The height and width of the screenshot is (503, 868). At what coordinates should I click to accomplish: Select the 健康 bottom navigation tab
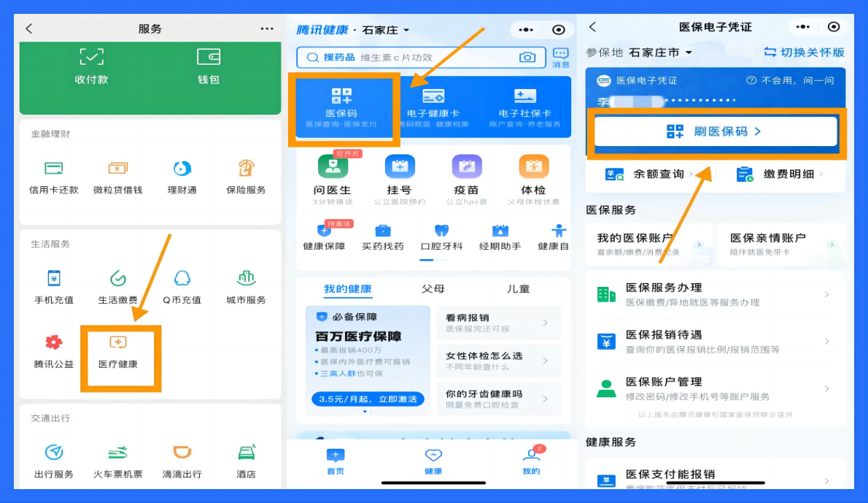pos(433,461)
